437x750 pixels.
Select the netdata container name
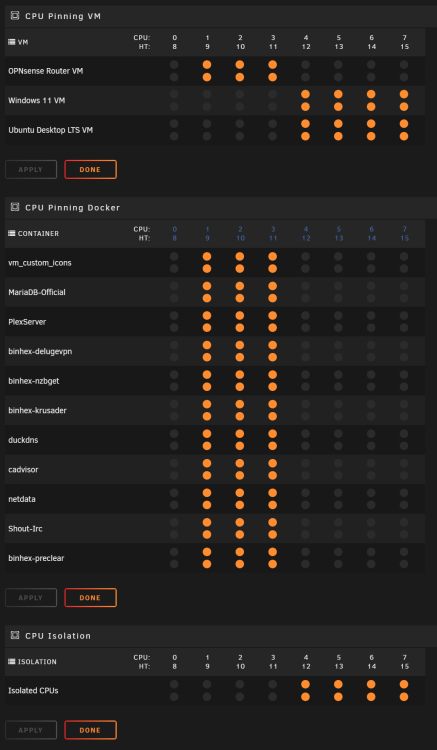click(22, 499)
